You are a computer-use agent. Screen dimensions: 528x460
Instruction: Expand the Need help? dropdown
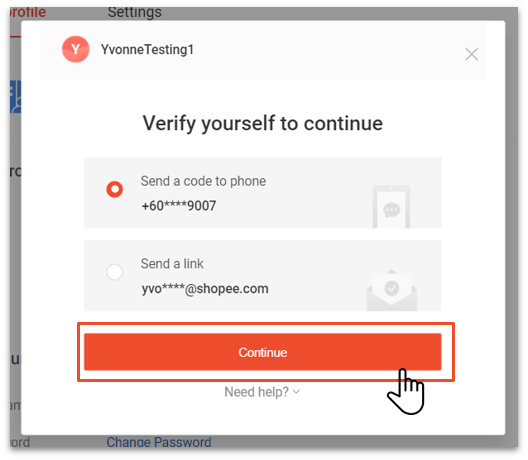(262, 392)
